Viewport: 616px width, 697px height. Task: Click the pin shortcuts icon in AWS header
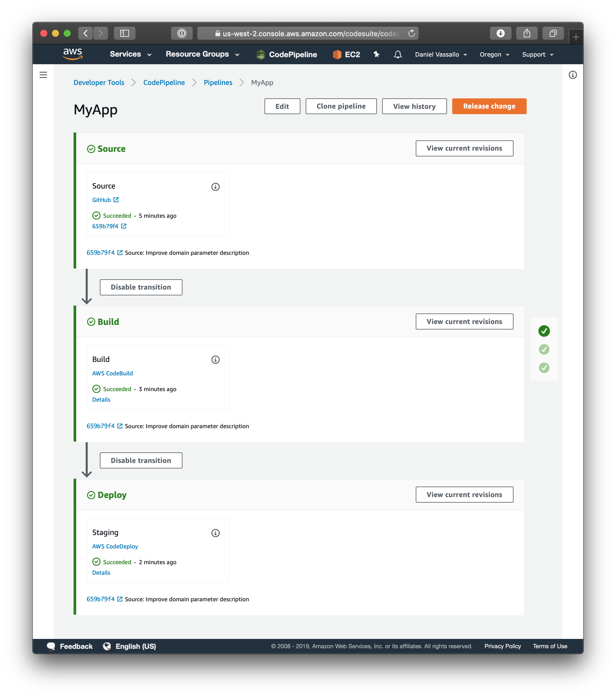coord(376,55)
